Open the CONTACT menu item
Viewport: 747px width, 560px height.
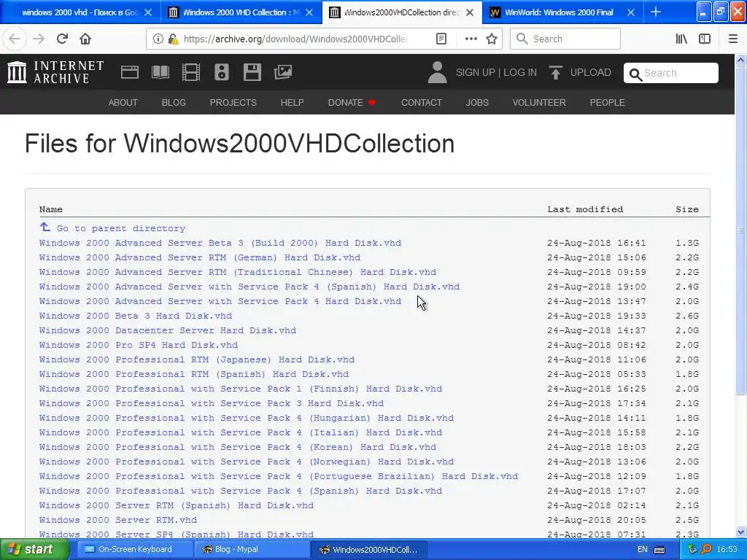coord(422,102)
